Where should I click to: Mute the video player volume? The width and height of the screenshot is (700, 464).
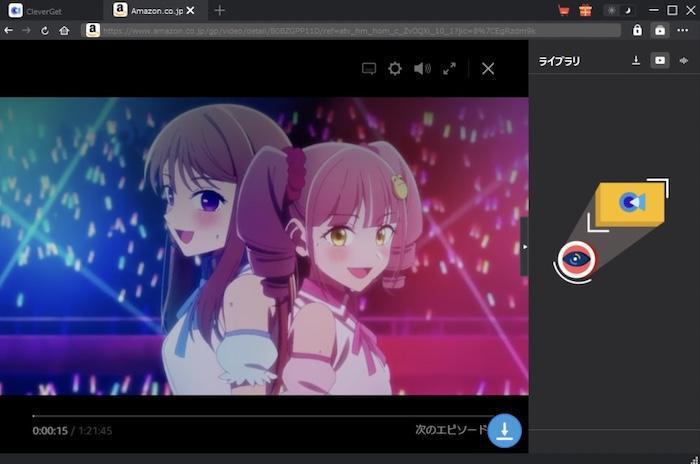tap(422, 69)
